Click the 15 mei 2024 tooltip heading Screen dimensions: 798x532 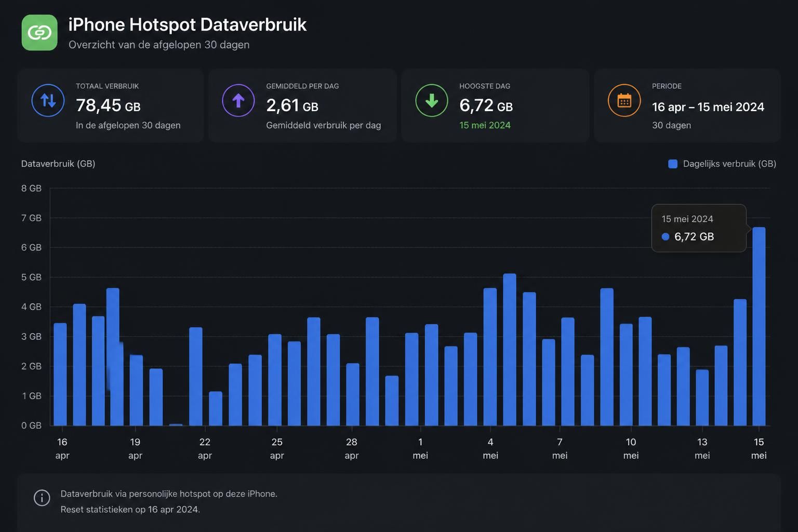pyautogui.click(x=687, y=219)
